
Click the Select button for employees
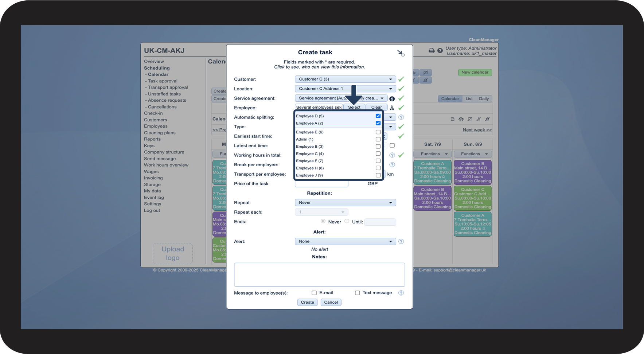click(x=354, y=107)
